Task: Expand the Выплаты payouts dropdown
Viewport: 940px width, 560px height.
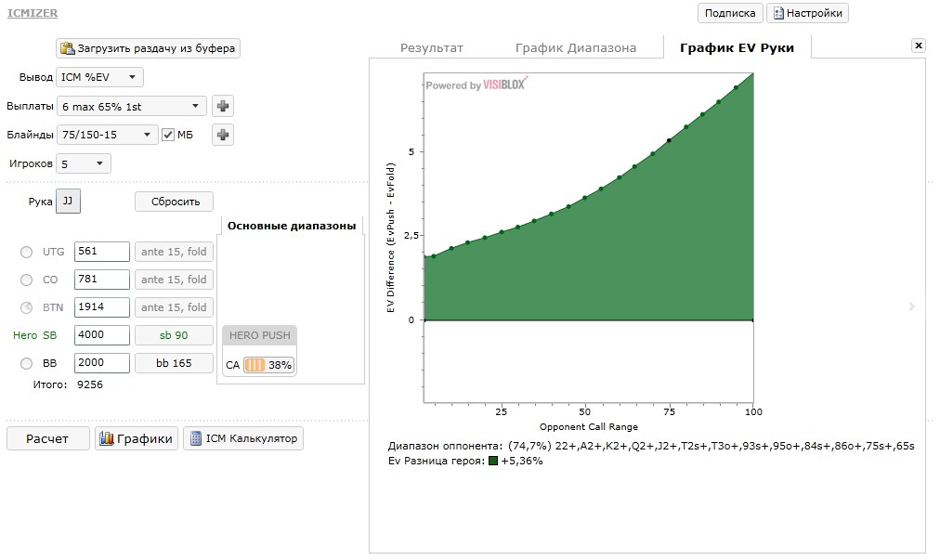Action: [131, 107]
